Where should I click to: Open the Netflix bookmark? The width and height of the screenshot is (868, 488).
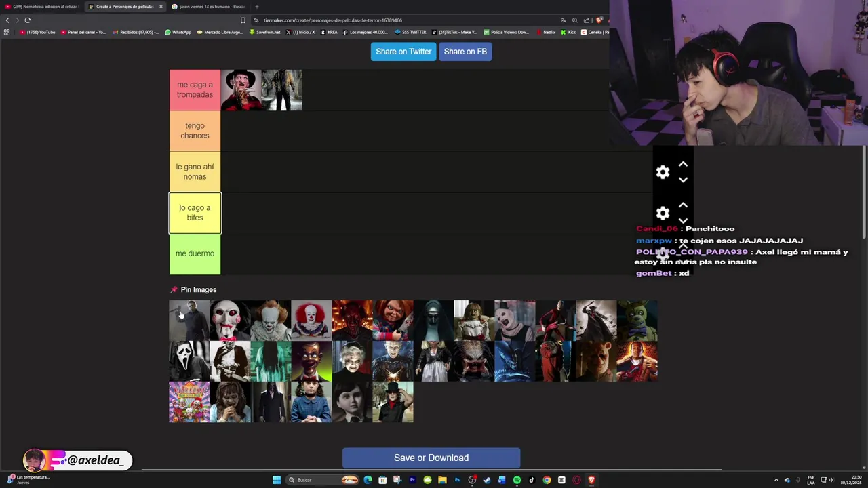(x=546, y=32)
